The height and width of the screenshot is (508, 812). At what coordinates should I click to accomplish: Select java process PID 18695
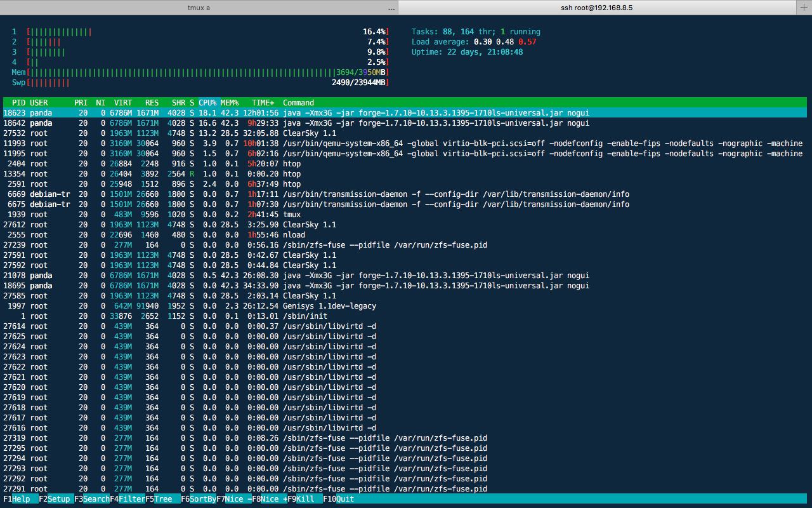coord(405,286)
